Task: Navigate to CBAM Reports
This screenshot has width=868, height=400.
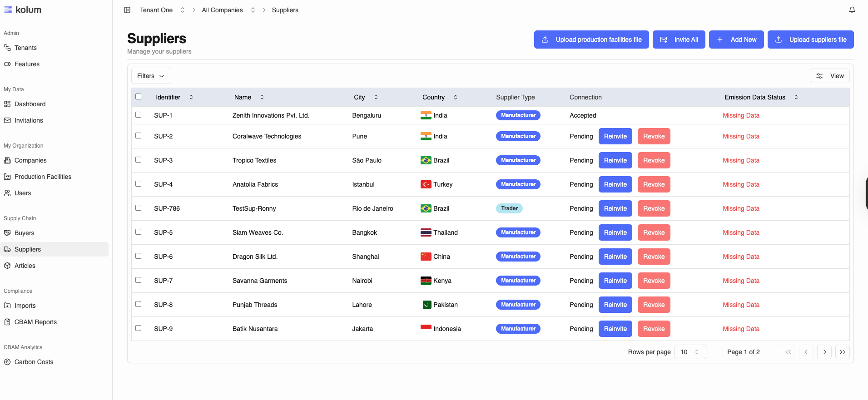Action: coord(35,322)
